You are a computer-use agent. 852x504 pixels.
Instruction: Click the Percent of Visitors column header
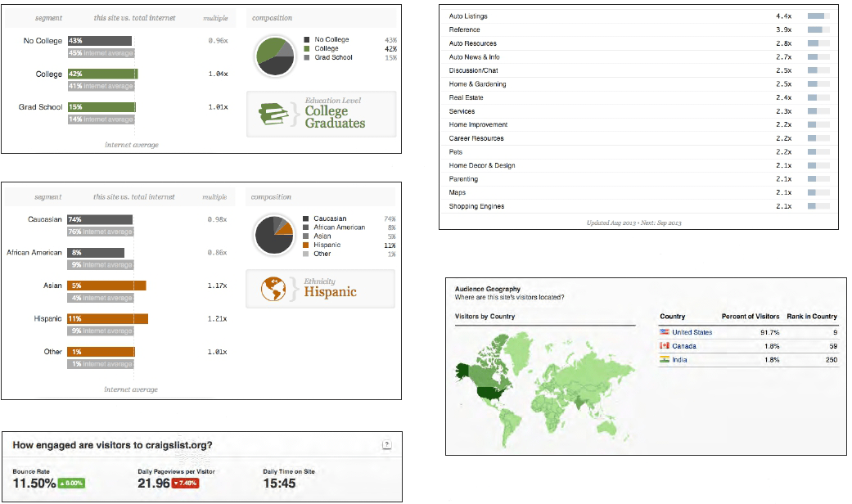(x=751, y=317)
